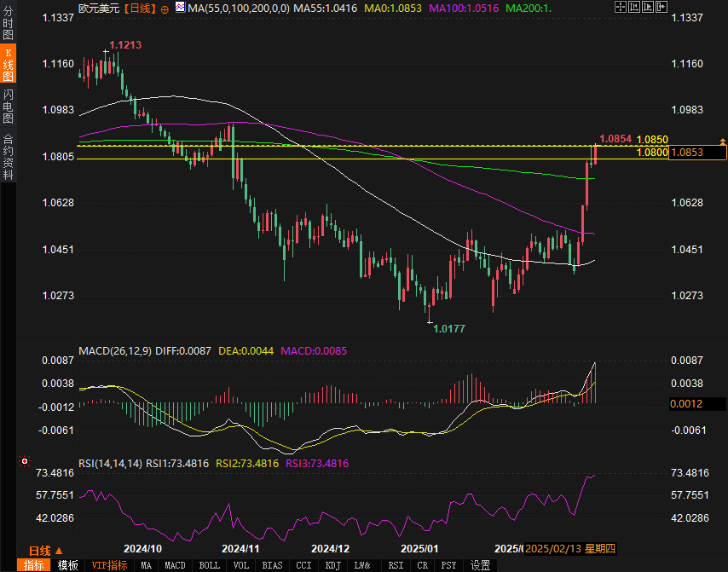Screen dimensions: 728x572
Task: Click the MA indicator chart icon
Action: (x=180, y=8)
